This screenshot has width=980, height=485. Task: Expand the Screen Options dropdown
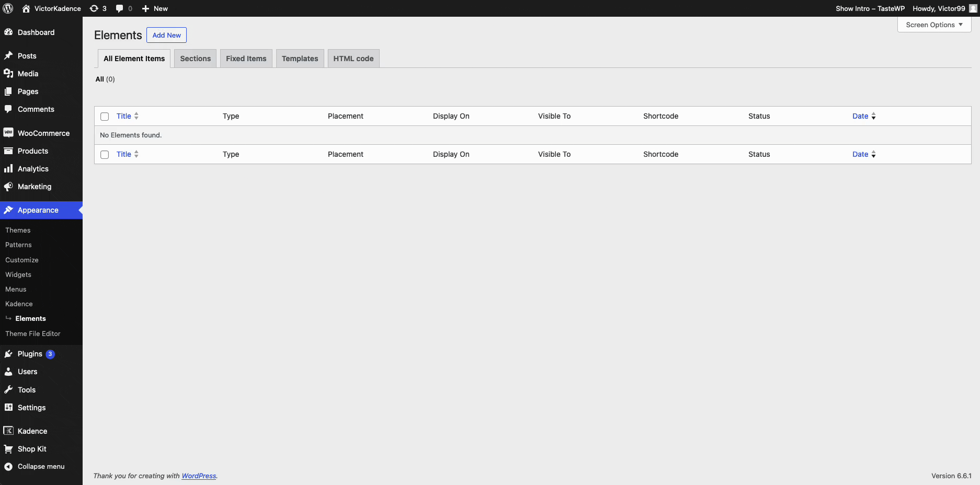tap(934, 25)
